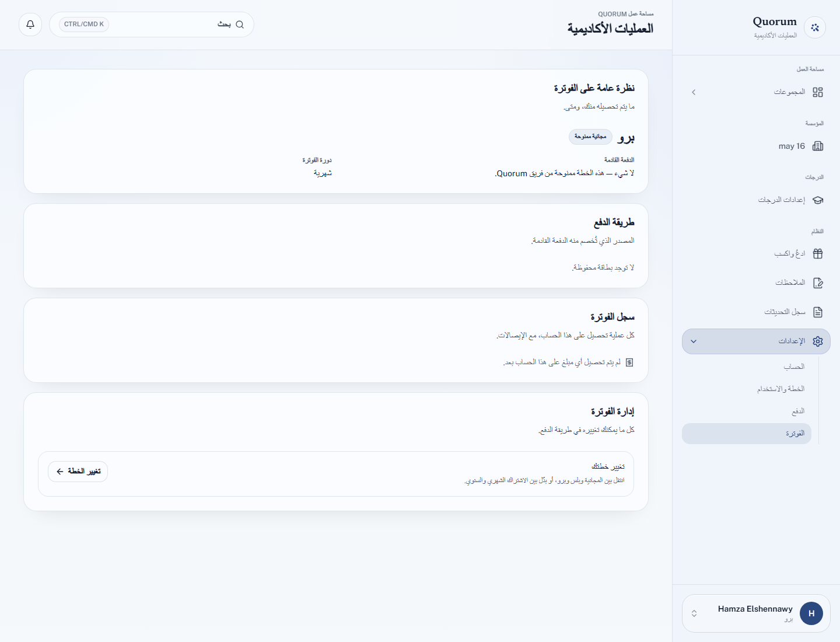Click the العمليات الأكاديمية page title

tap(610, 29)
